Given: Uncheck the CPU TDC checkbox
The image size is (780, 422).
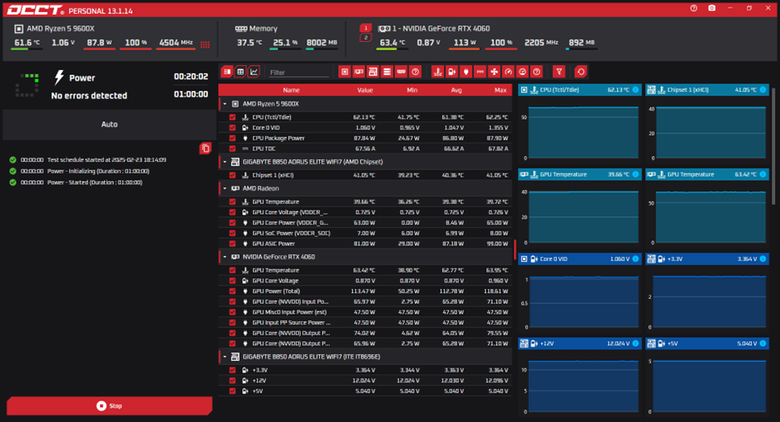Looking at the screenshot, I should click(232, 149).
